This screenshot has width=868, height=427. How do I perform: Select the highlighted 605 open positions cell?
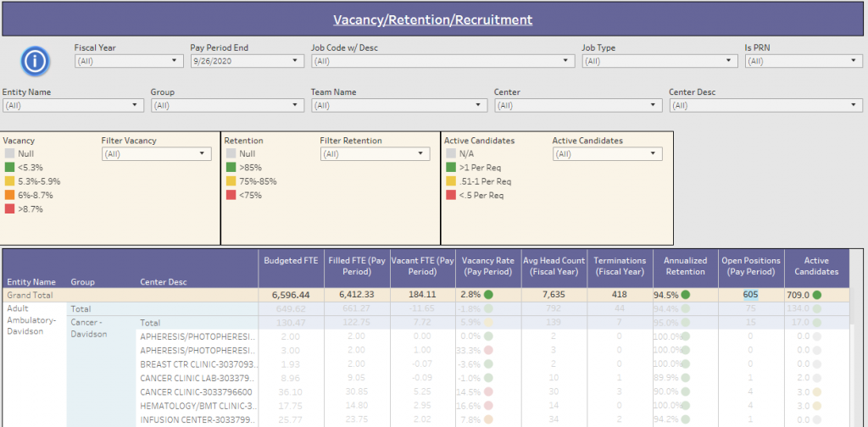(750, 295)
